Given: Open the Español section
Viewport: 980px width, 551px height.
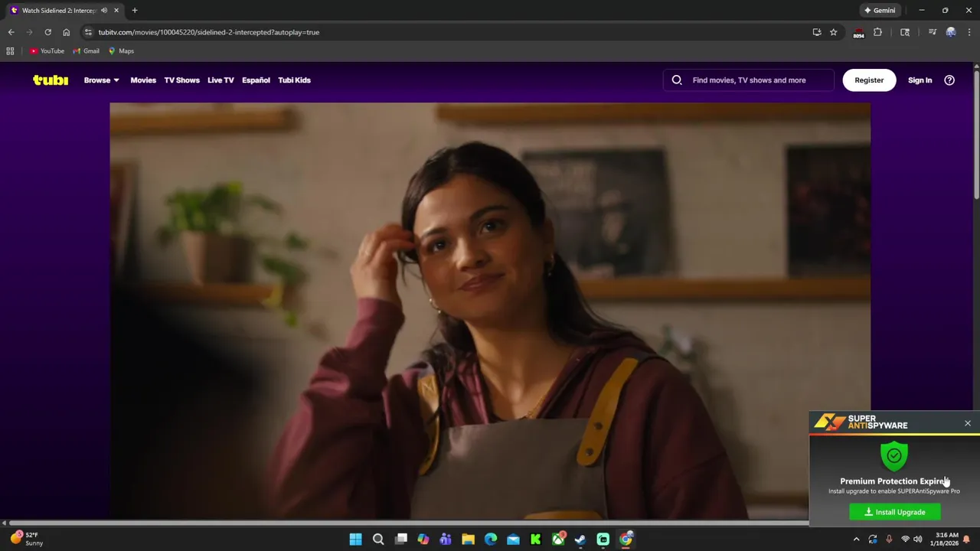Looking at the screenshot, I should click(x=256, y=80).
